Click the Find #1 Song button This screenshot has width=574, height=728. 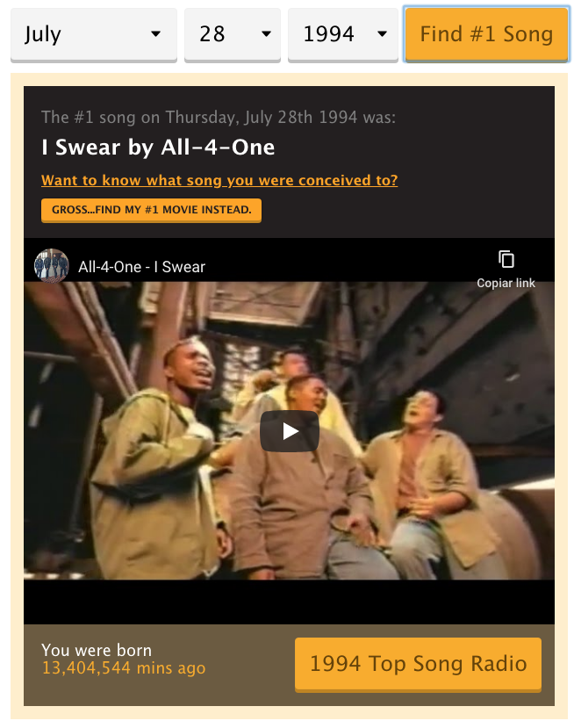[x=486, y=34]
